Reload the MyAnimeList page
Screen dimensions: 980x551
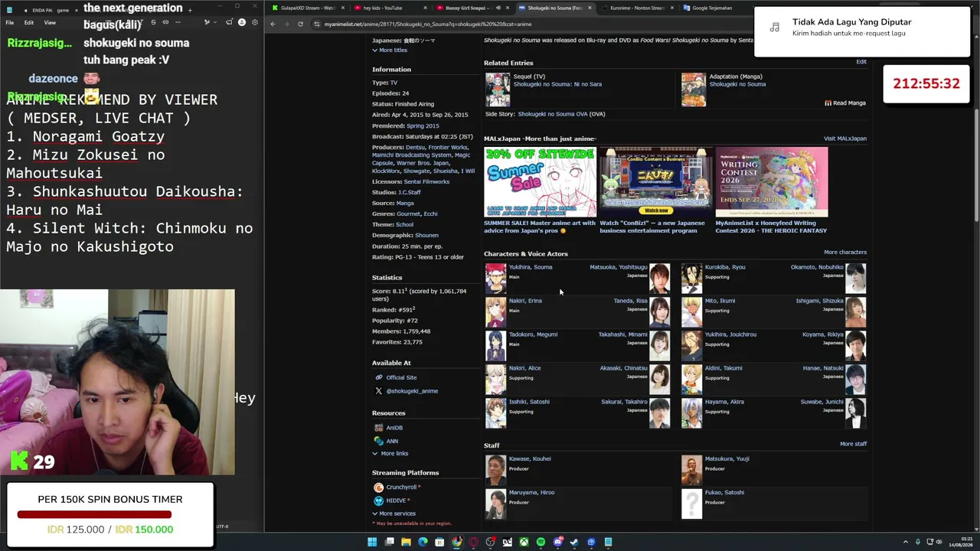point(300,24)
